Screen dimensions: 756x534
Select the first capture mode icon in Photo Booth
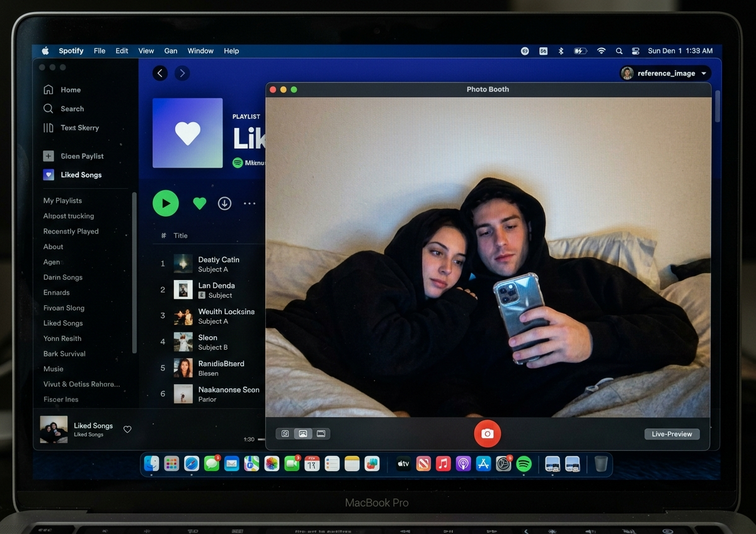[x=285, y=434]
